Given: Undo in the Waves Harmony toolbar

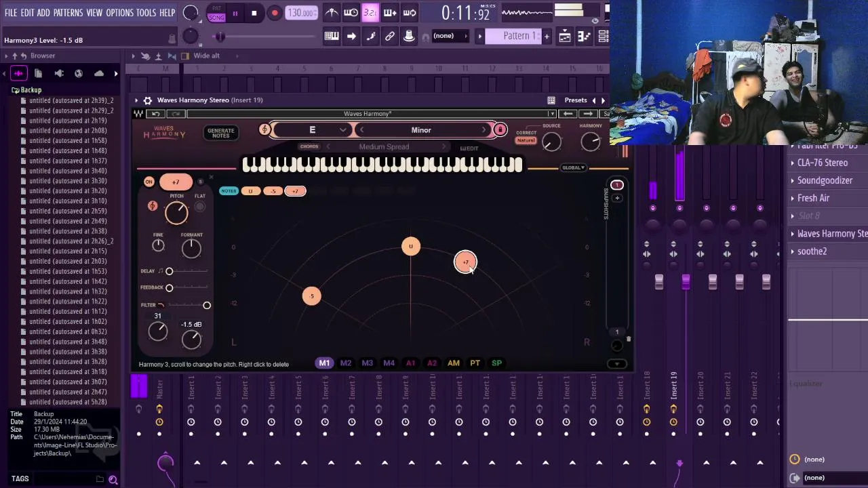Looking at the screenshot, I should (156, 114).
